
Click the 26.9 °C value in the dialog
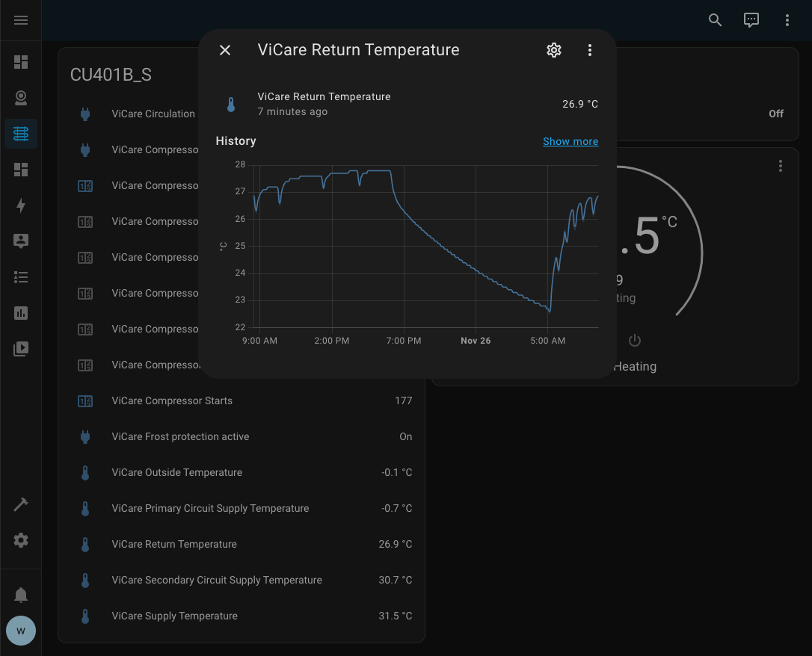[580, 104]
